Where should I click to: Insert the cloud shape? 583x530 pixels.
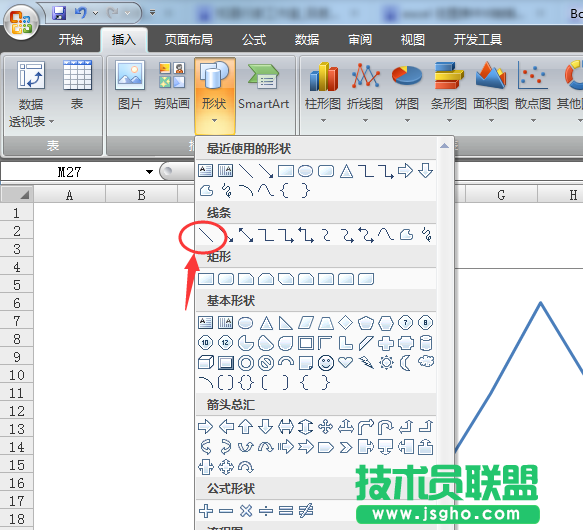[426, 362]
